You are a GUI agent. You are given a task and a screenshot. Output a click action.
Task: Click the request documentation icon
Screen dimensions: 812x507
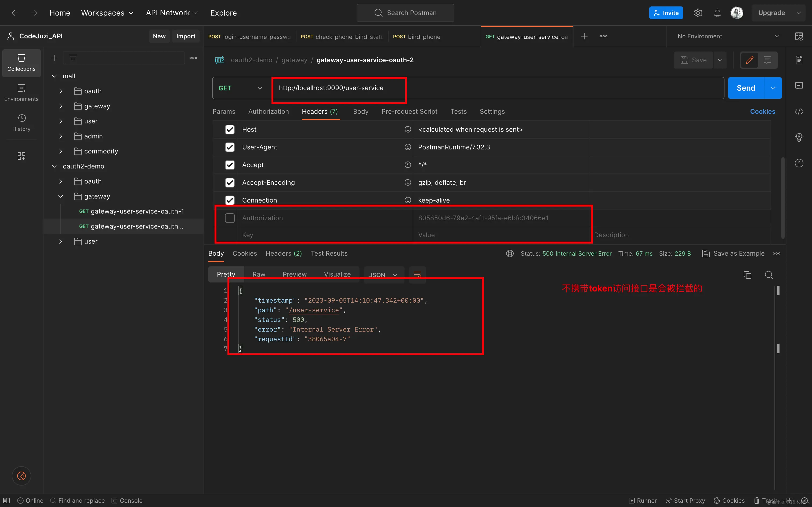tap(799, 60)
